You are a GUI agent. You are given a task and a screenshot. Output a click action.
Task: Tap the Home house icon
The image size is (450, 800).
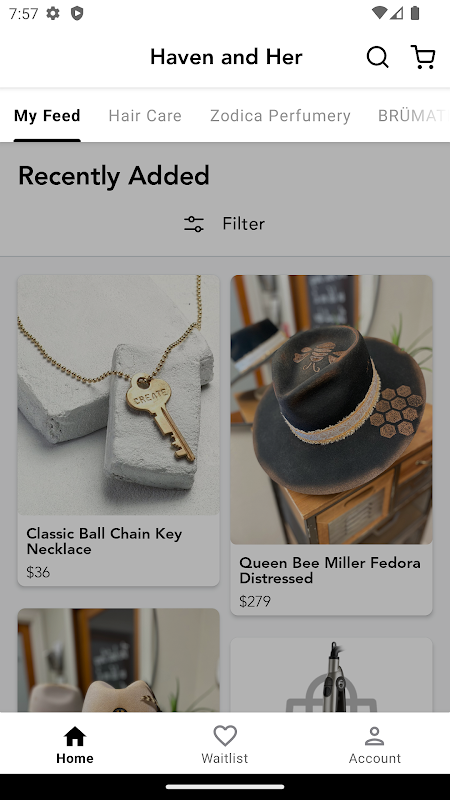(x=74, y=736)
